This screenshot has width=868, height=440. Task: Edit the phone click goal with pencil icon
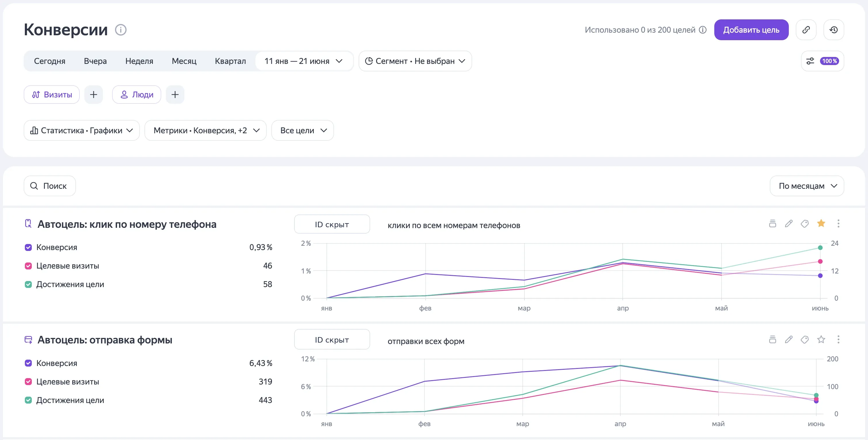tap(789, 223)
